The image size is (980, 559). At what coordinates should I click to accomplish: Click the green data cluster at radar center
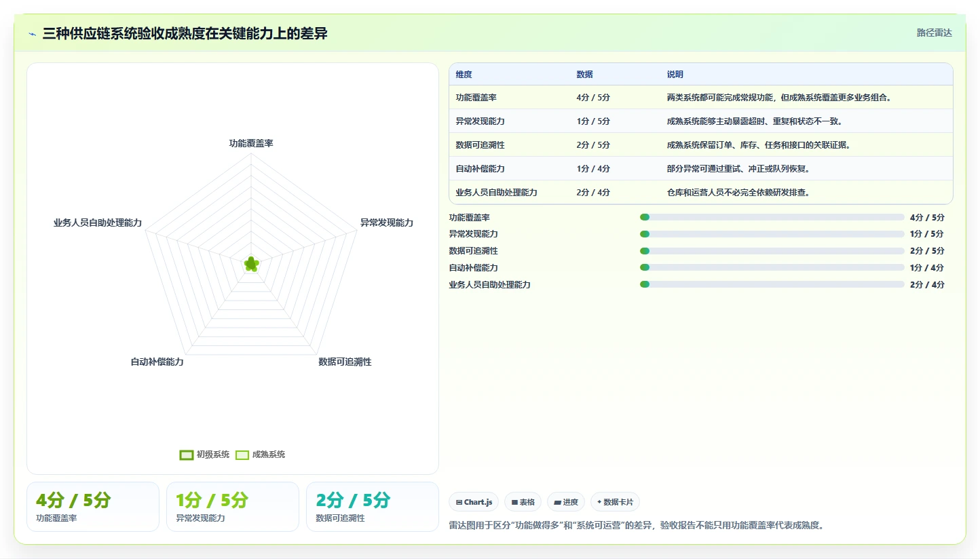click(251, 265)
